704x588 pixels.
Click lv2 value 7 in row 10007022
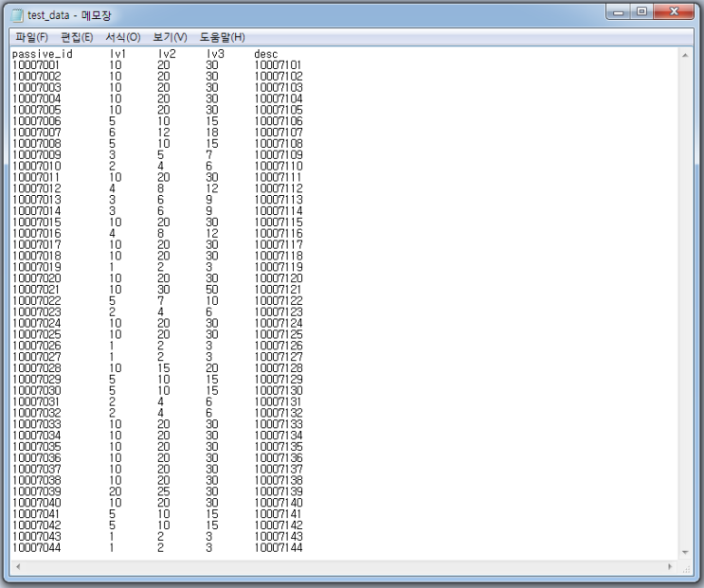[x=161, y=300]
